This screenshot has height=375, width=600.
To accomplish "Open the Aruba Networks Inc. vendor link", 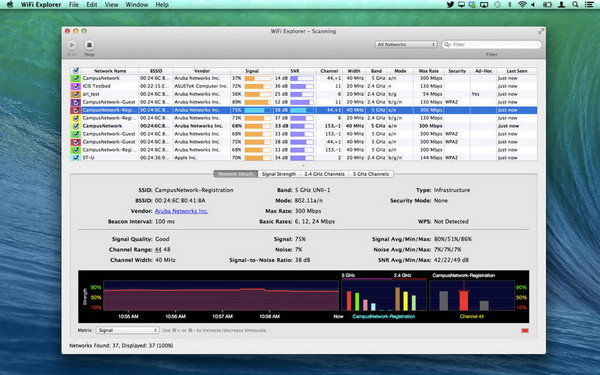I will pyautogui.click(x=181, y=211).
